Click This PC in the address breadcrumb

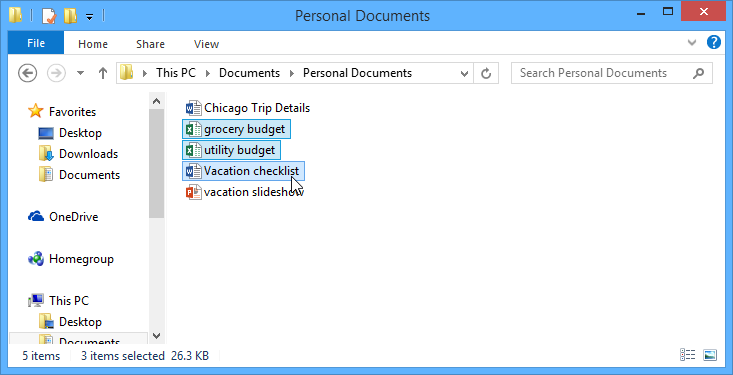pos(176,73)
